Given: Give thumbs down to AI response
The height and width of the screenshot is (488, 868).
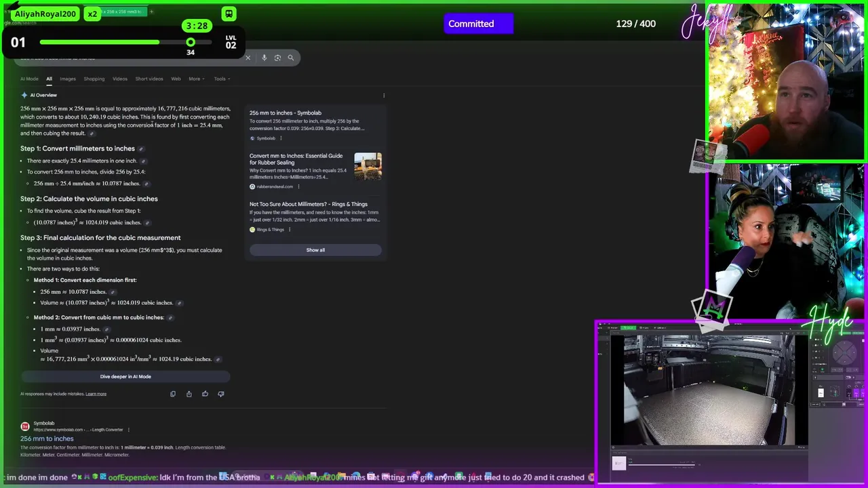Looking at the screenshot, I should coord(221,394).
